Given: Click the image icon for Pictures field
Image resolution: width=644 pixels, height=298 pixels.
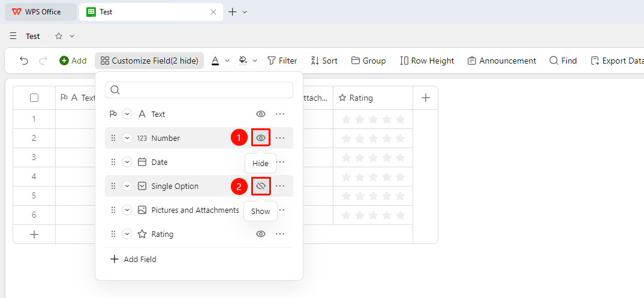Looking at the screenshot, I should pyautogui.click(x=142, y=210).
